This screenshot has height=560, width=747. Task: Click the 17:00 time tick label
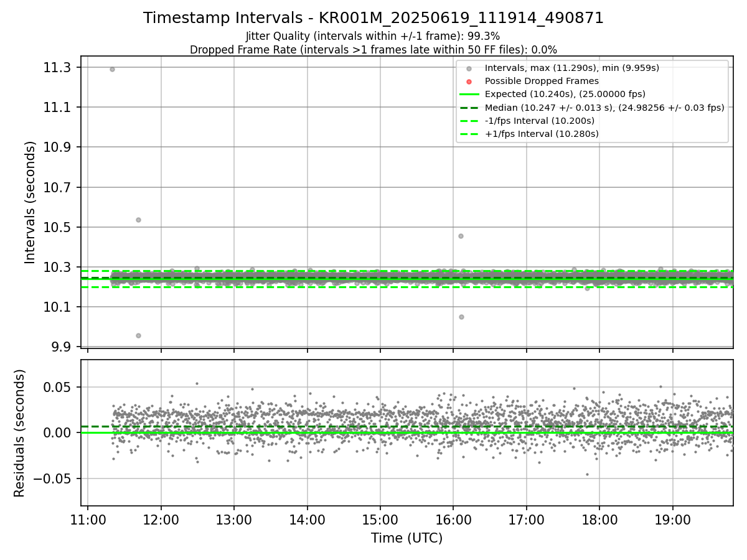pyautogui.click(x=527, y=520)
